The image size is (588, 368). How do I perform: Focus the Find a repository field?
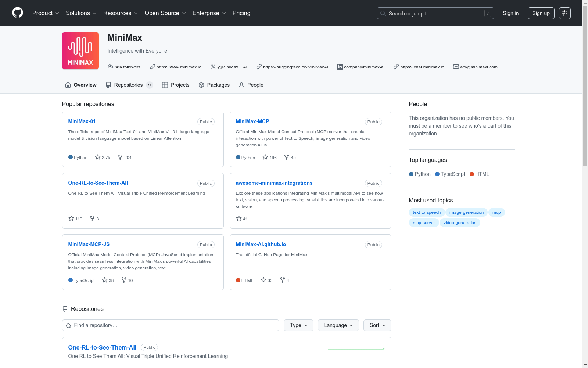click(171, 325)
